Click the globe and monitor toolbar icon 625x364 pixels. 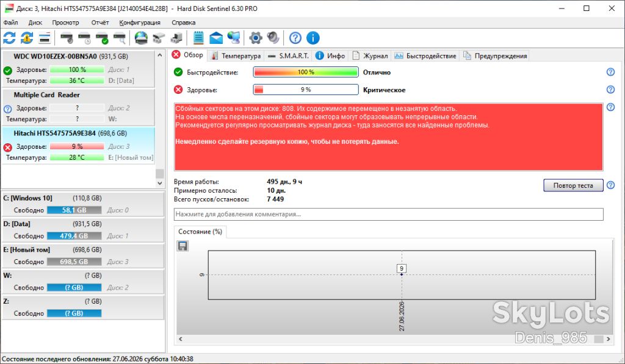(234, 38)
